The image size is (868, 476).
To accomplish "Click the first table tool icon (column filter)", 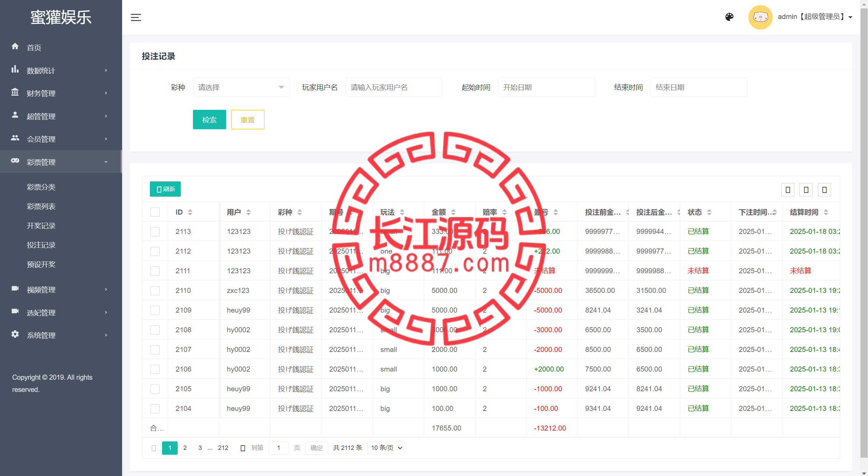I will pyautogui.click(x=788, y=190).
